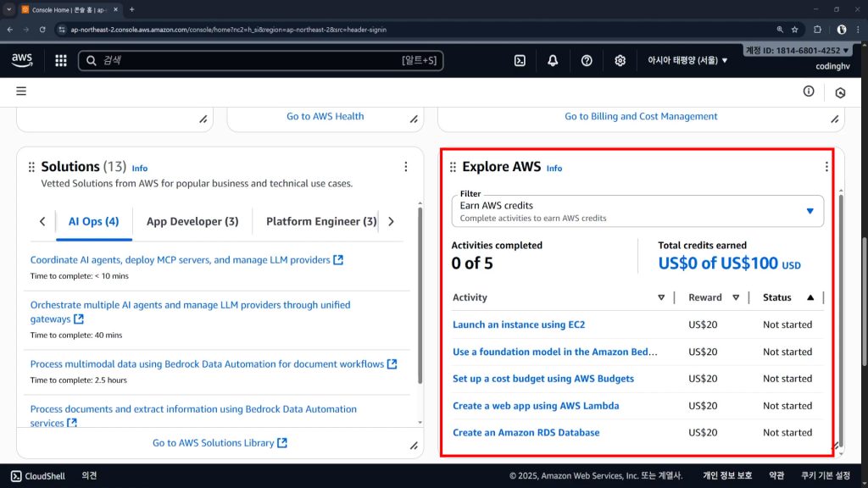The image size is (868, 488).
Task: Open 의견 feedback in footer
Action: tap(89, 476)
